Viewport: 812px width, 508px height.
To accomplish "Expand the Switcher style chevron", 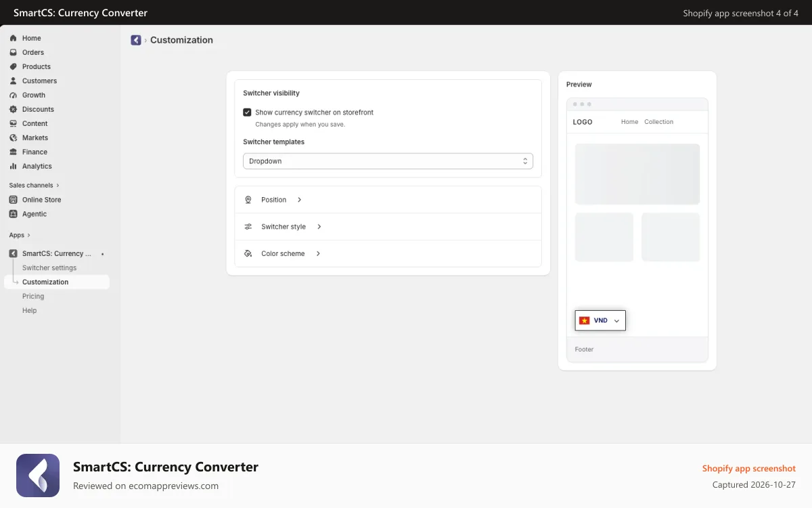I will click(x=319, y=227).
